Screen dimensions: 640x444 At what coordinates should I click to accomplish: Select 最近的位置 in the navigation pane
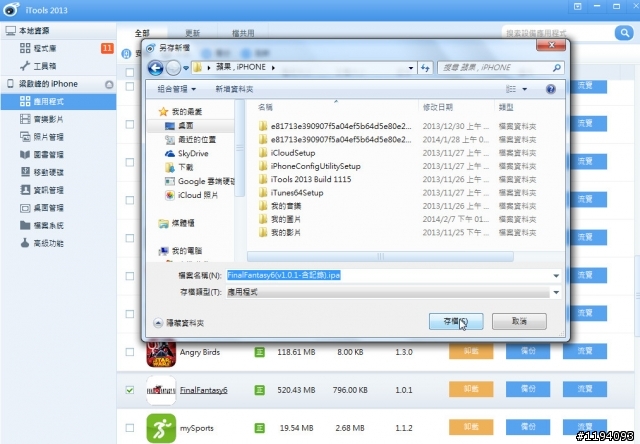pyautogui.click(x=190, y=140)
